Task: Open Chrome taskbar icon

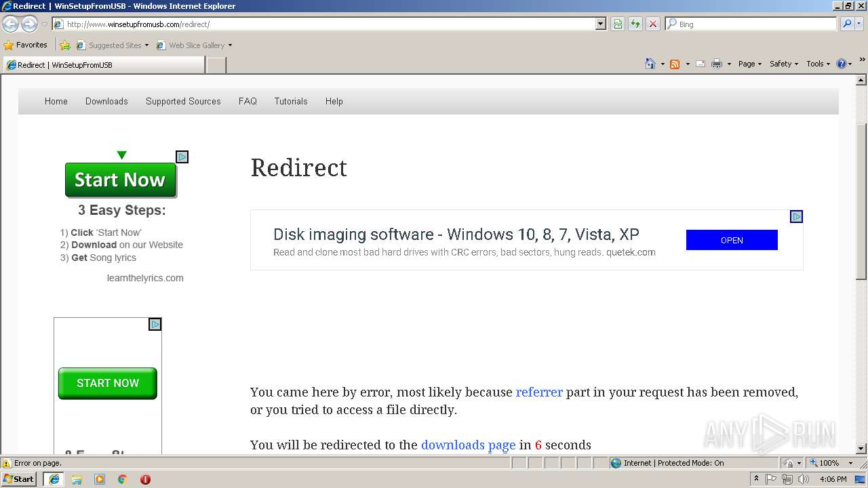Action: (123, 479)
